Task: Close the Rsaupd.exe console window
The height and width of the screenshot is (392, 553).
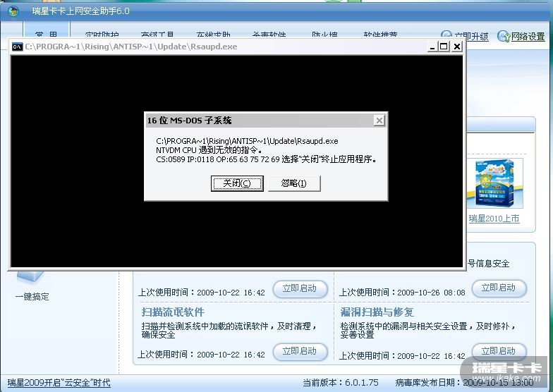Action: [x=457, y=47]
